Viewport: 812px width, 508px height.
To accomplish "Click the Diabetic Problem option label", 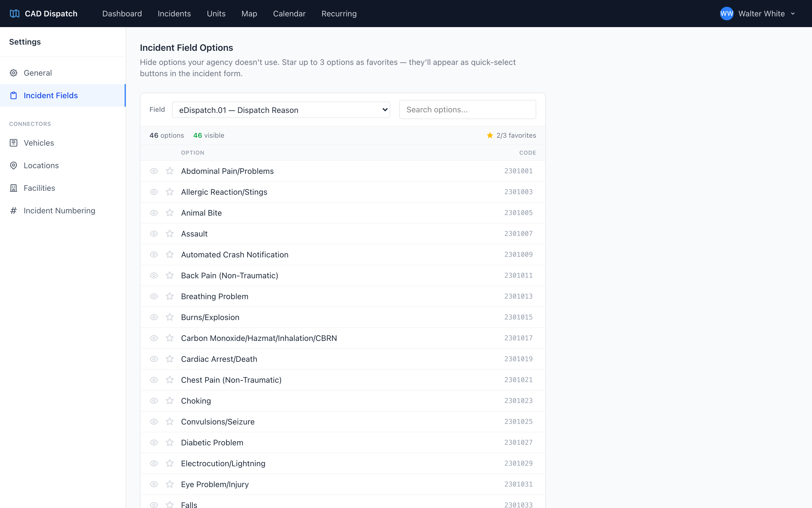I will coord(212,443).
